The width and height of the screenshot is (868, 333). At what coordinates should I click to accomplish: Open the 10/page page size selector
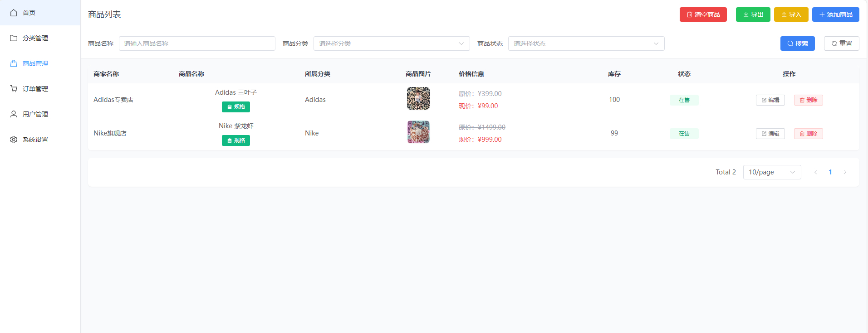point(771,172)
